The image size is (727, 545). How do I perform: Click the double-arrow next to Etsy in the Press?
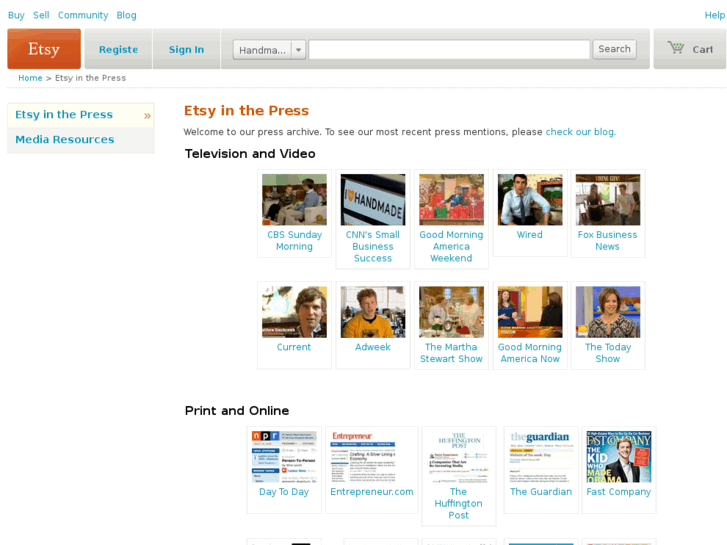(147, 115)
